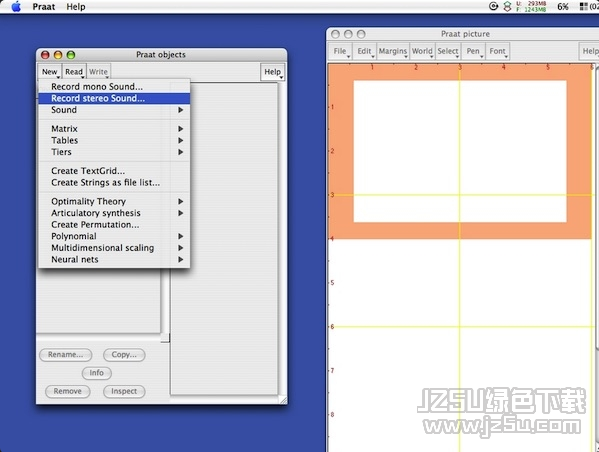Image resolution: width=599 pixels, height=452 pixels.
Task: Click the Remove button
Action: (x=68, y=391)
